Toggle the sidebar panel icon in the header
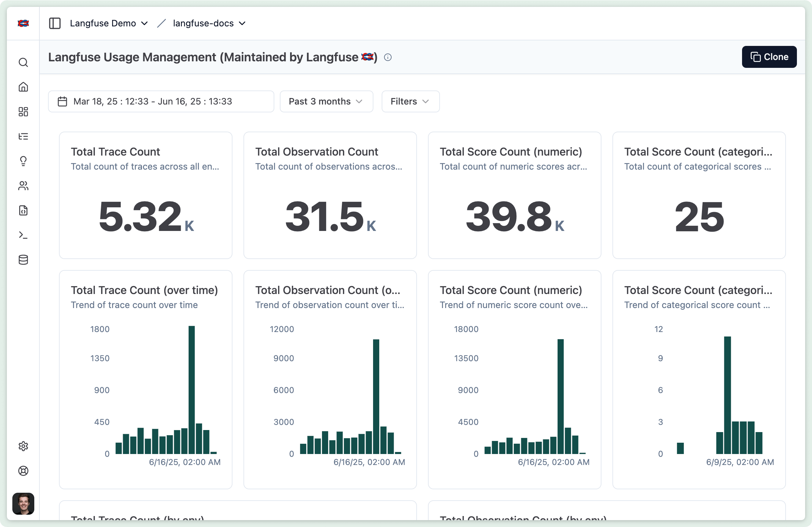812x527 pixels. (55, 23)
